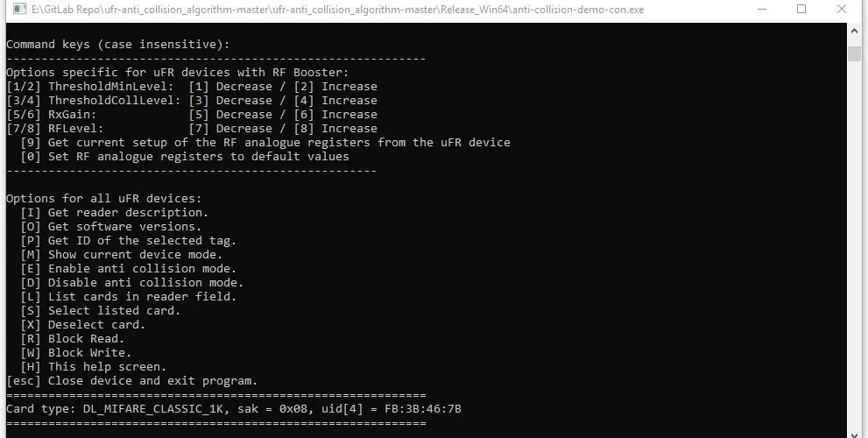Click the scrollbar up arrow
This screenshot has height=438, width=868.
click(x=854, y=31)
